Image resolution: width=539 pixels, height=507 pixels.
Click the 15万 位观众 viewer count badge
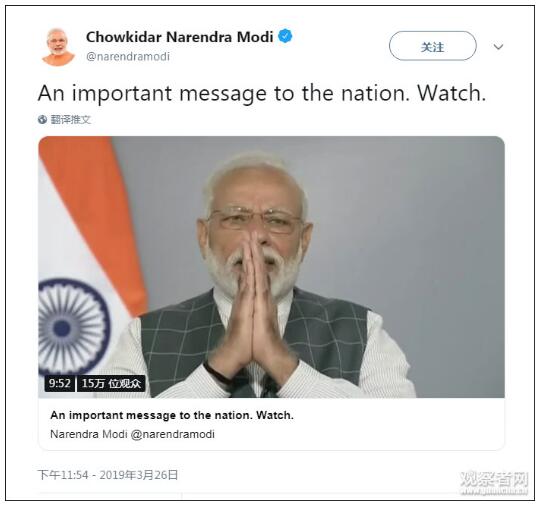[x=111, y=383]
